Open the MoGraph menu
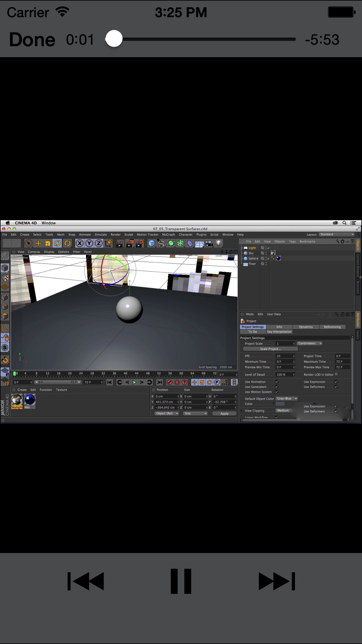Viewport: 362px width, 644px height. click(x=168, y=235)
